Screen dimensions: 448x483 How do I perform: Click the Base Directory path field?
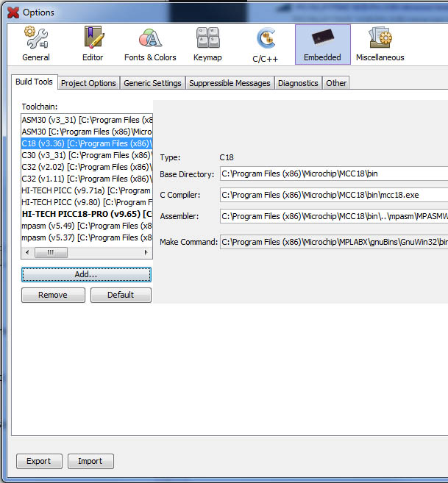click(334, 173)
